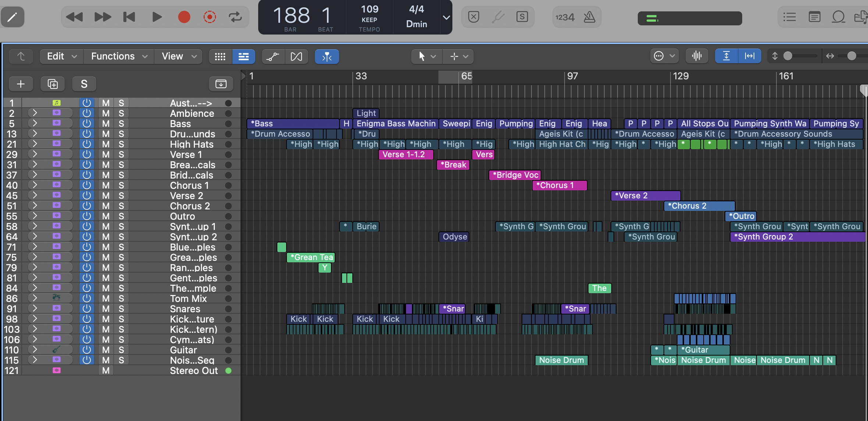Click the horizontal zoom slider knob

(851, 56)
